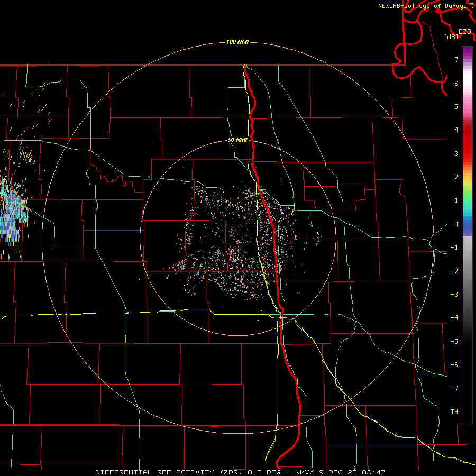Click the colorbar label 5

(456, 106)
